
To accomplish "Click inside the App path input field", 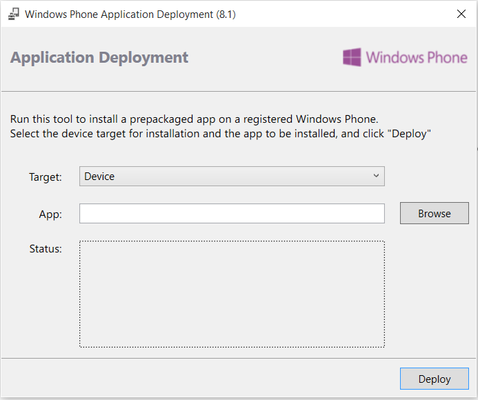I will click(232, 213).
